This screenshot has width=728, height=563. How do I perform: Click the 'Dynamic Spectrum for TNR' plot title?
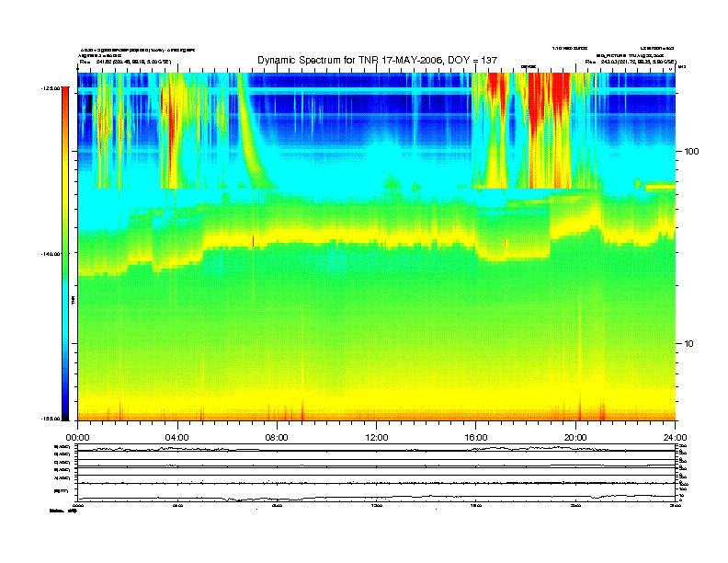[377, 61]
